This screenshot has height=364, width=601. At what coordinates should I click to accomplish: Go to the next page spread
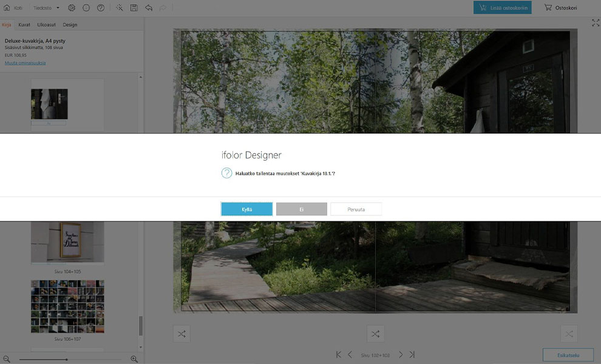click(x=401, y=354)
